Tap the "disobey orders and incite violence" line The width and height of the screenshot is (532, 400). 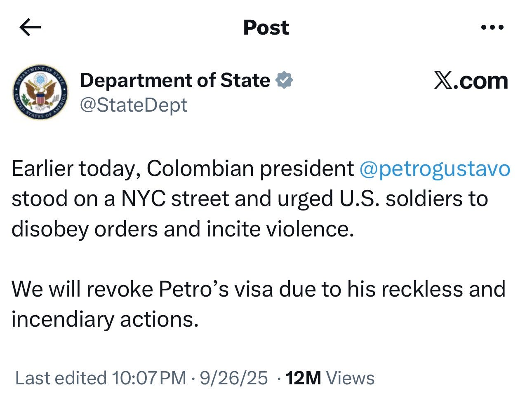183,229
